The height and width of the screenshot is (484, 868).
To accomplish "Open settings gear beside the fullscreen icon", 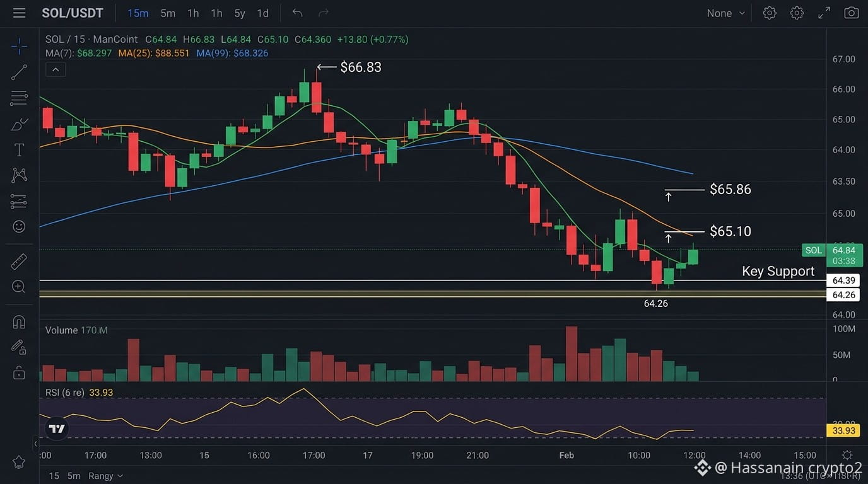I will click(x=797, y=13).
